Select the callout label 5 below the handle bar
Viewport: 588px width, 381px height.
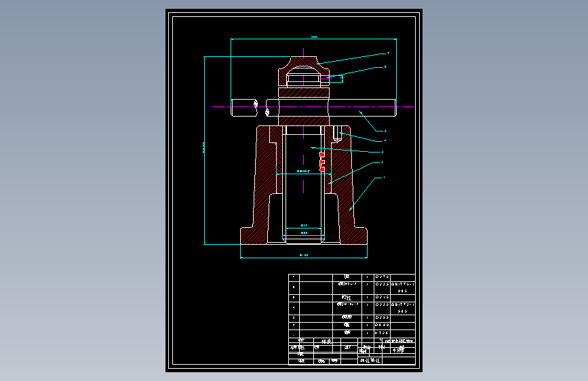point(385,131)
